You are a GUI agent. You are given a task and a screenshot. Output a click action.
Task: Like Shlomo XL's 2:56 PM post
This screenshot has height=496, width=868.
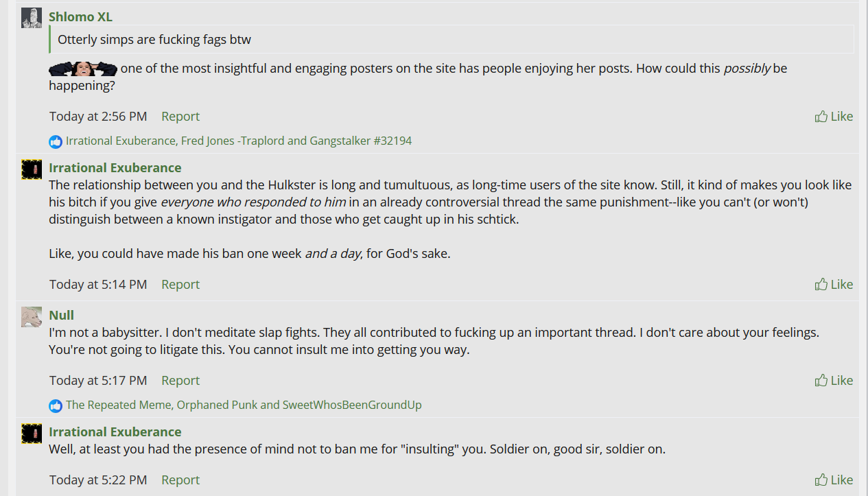tap(834, 117)
